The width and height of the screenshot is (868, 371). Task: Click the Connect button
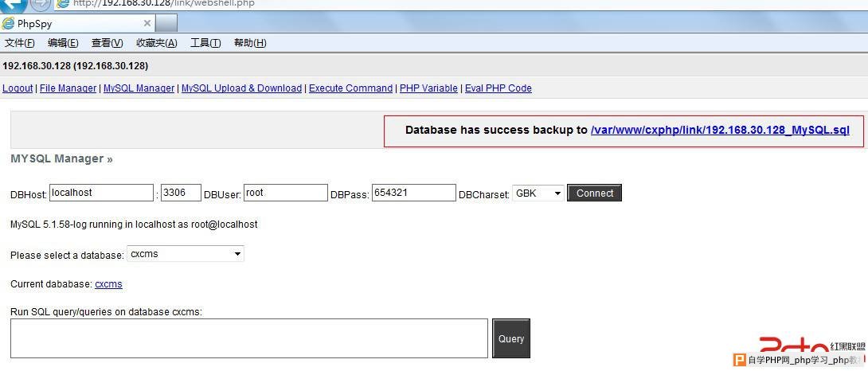tap(595, 193)
